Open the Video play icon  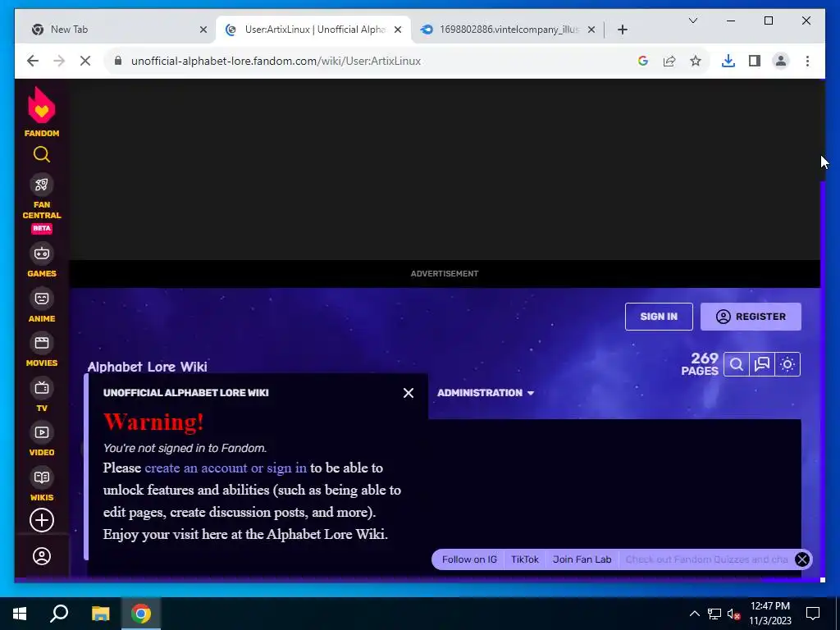pyautogui.click(x=41, y=432)
